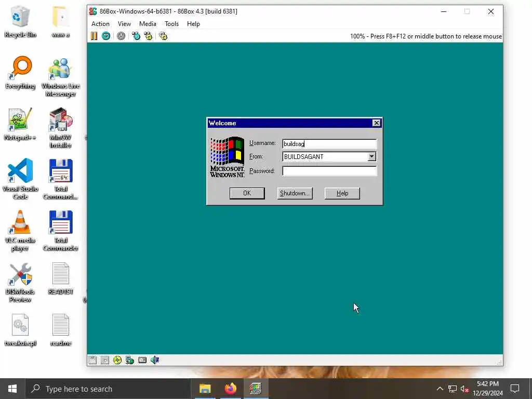
Task: Click the network status icon in 86Box
Action: [x=129, y=360]
